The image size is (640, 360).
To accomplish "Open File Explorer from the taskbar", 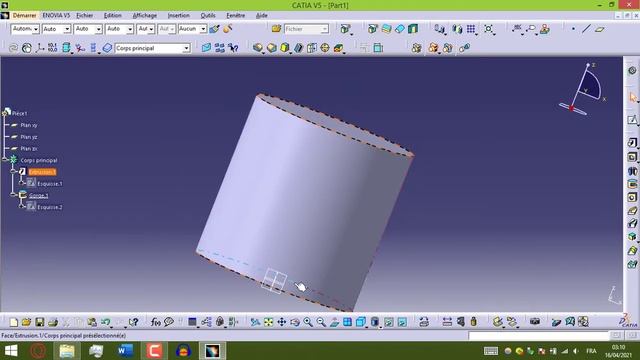I will [x=67, y=351].
